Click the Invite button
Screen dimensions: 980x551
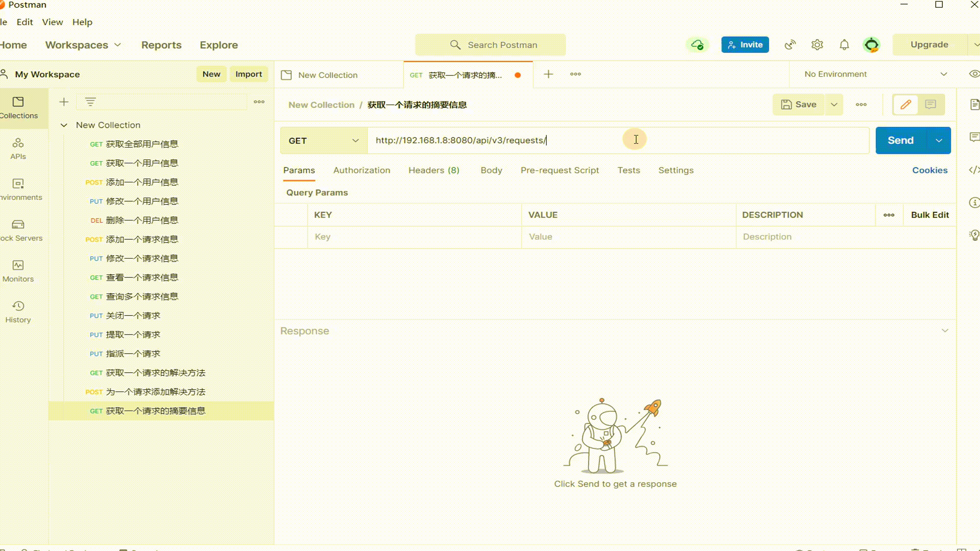click(x=745, y=45)
